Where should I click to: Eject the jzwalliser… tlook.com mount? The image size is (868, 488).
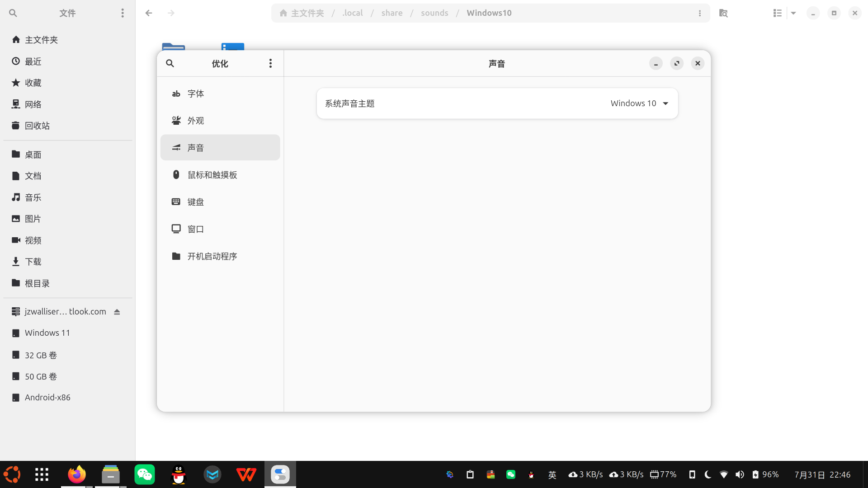(117, 312)
